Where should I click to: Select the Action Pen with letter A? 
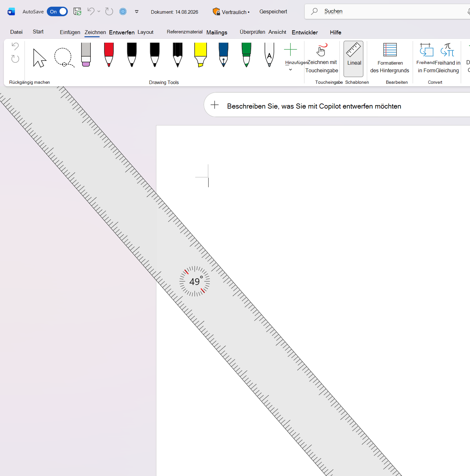click(x=269, y=55)
